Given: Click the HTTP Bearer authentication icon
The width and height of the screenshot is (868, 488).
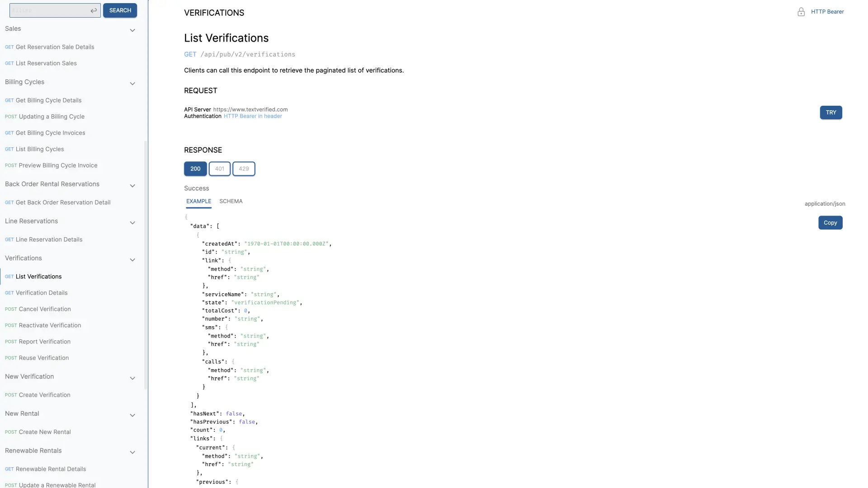Looking at the screenshot, I should point(801,11).
